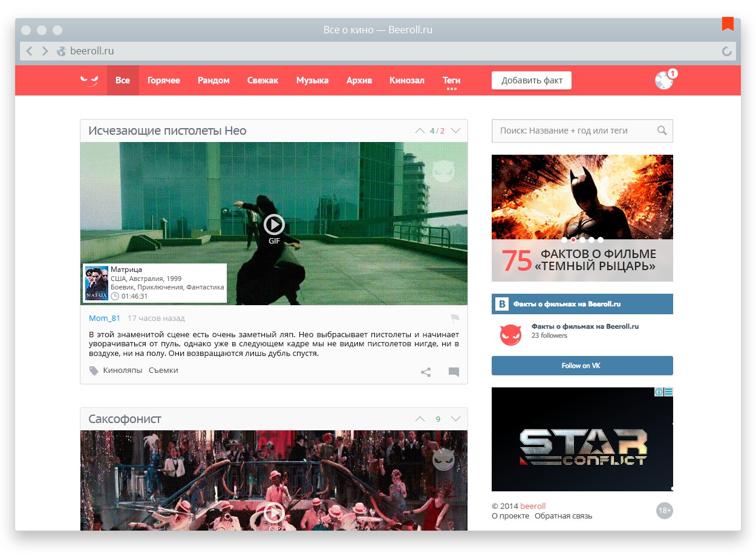Open the Горячее section

[164, 80]
